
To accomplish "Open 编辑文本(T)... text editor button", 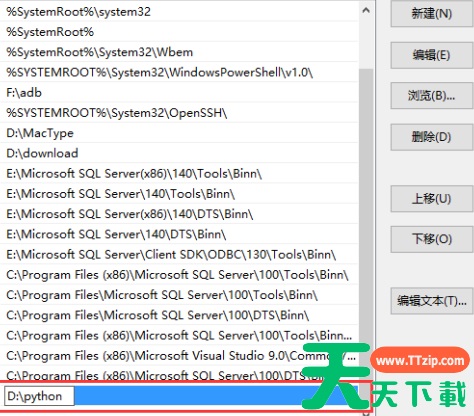I will coord(432,301).
